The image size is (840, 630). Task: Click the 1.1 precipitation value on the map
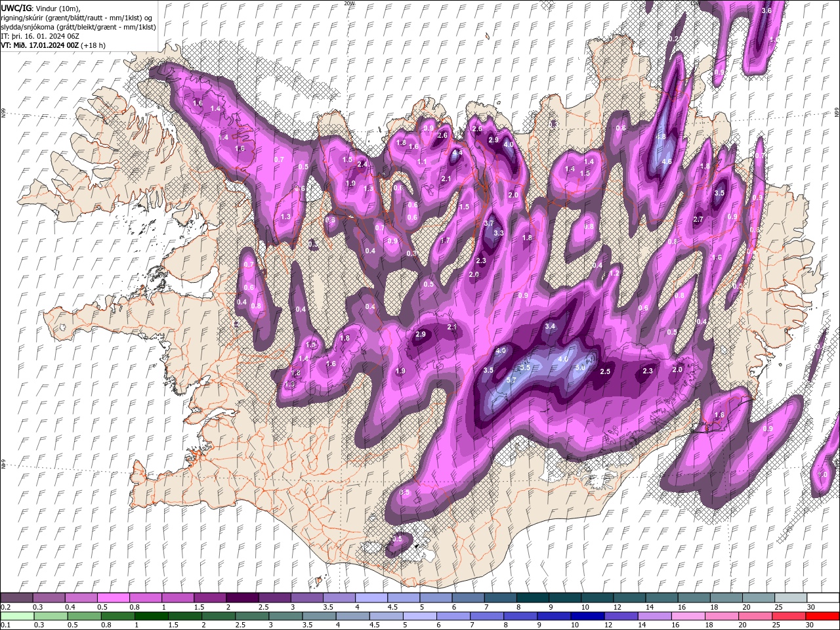click(422, 162)
